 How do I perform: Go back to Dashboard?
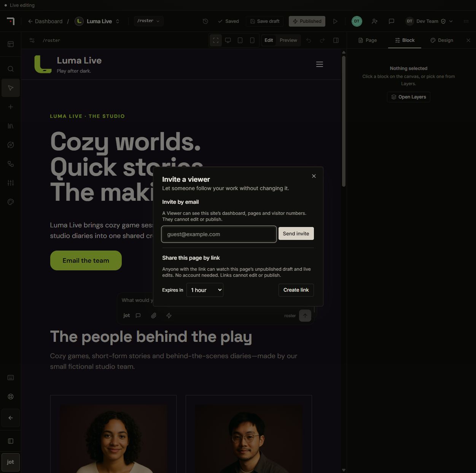(45, 21)
